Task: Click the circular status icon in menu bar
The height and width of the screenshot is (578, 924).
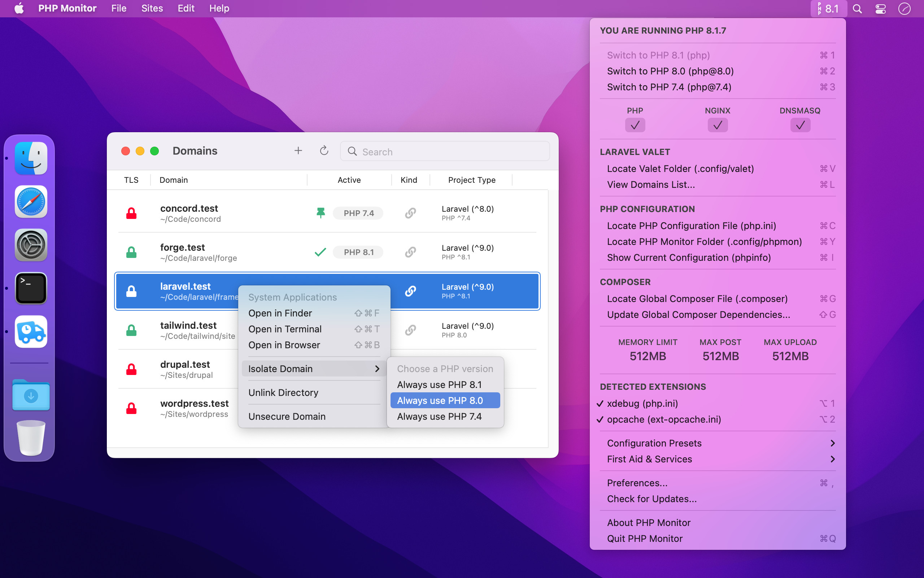Action: [x=904, y=8]
